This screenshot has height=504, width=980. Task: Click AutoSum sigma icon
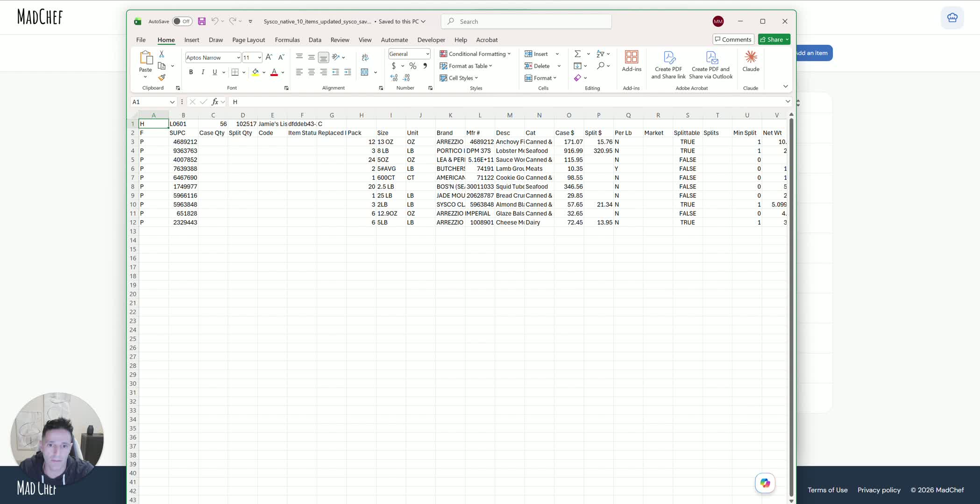coord(577,54)
